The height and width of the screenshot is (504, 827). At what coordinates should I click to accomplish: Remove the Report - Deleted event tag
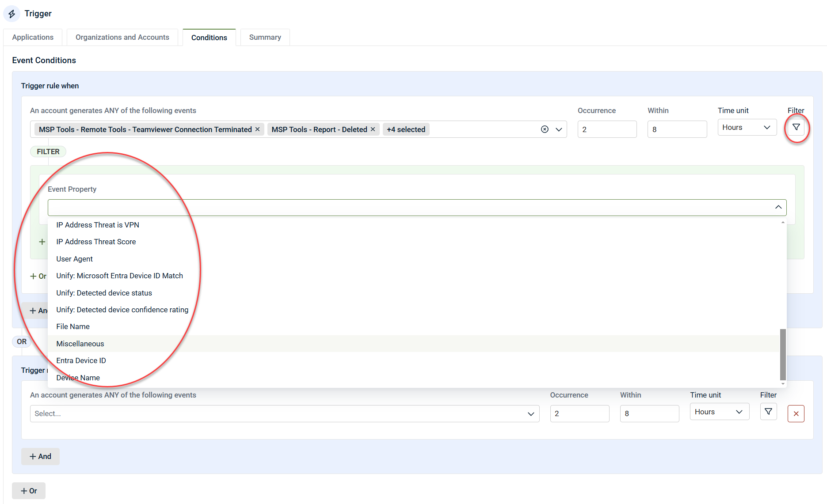point(373,129)
